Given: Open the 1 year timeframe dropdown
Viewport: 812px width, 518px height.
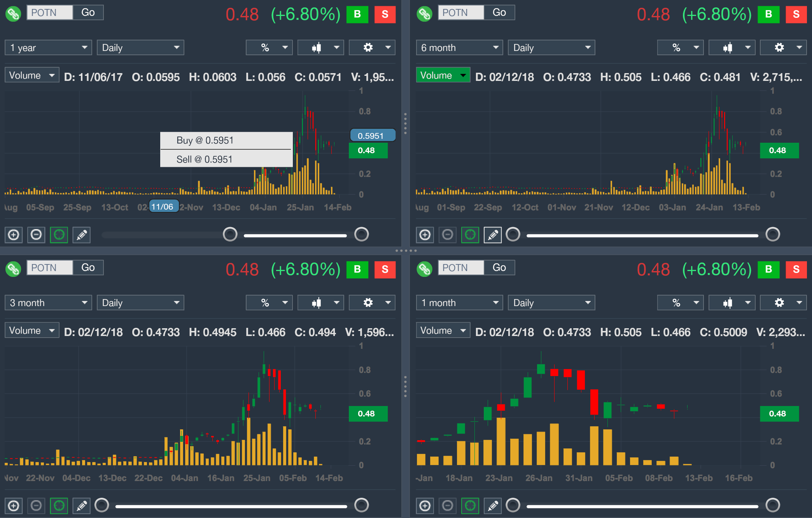Looking at the screenshot, I should pos(48,47).
